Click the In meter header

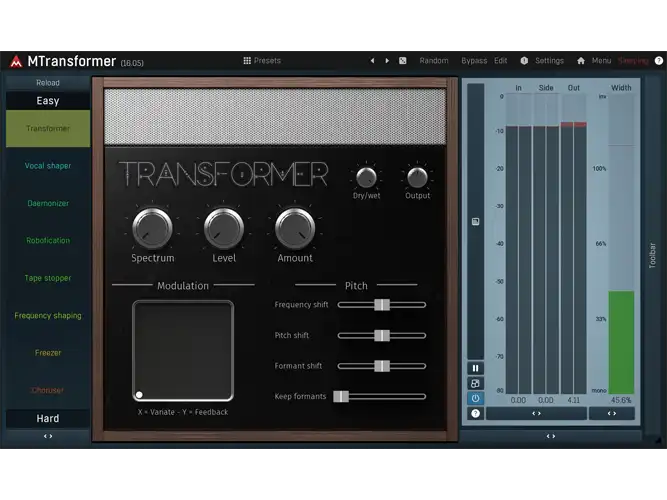point(519,88)
